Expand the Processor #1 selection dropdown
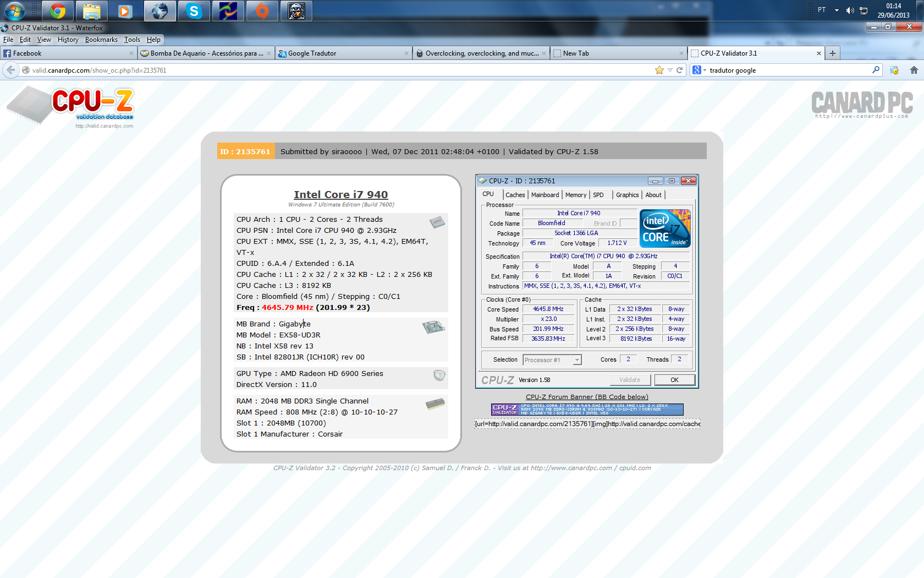The image size is (924, 578). click(577, 360)
